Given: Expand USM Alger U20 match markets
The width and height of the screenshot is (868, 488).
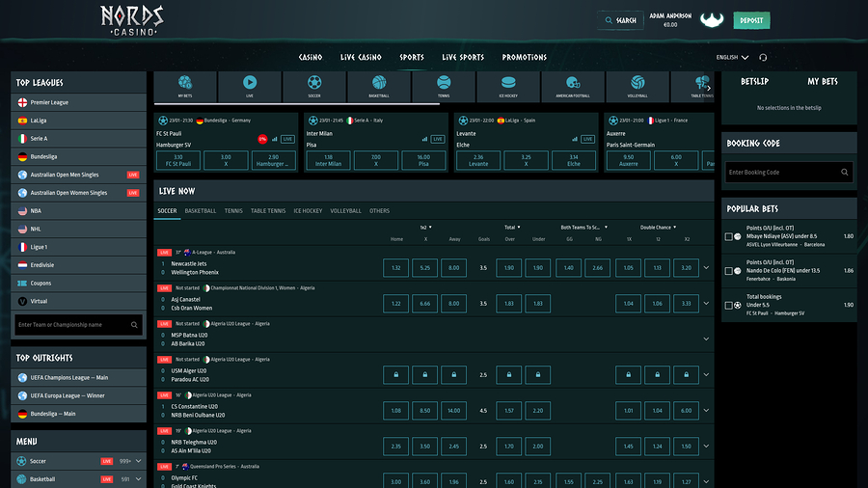Looking at the screenshot, I should pyautogui.click(x=706, y=374).
